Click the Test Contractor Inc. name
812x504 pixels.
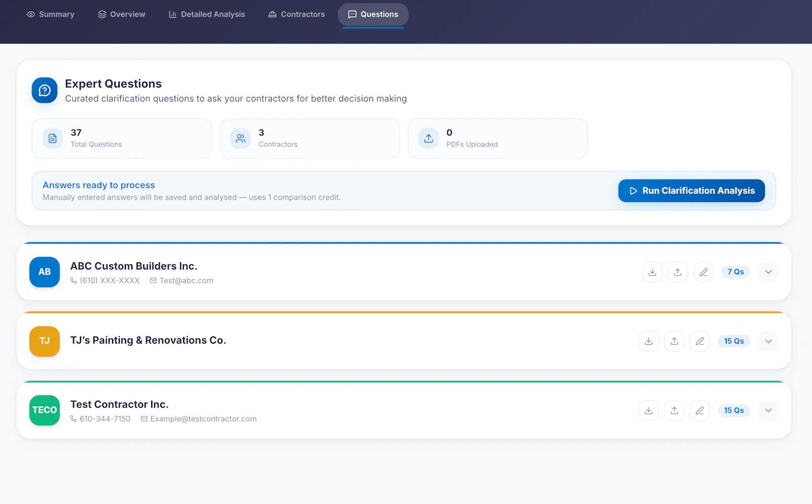pyautogui.click(x=119, y=405)
